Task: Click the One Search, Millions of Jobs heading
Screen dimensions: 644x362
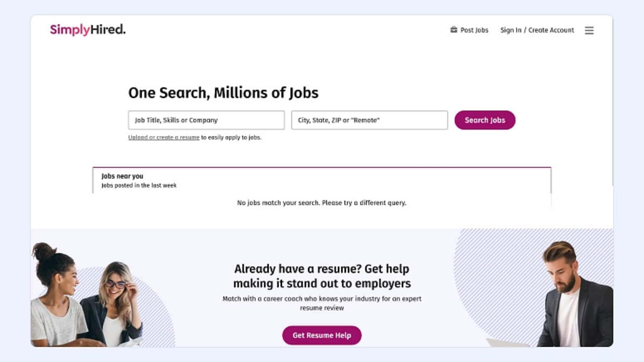Action: click(223, 93)
